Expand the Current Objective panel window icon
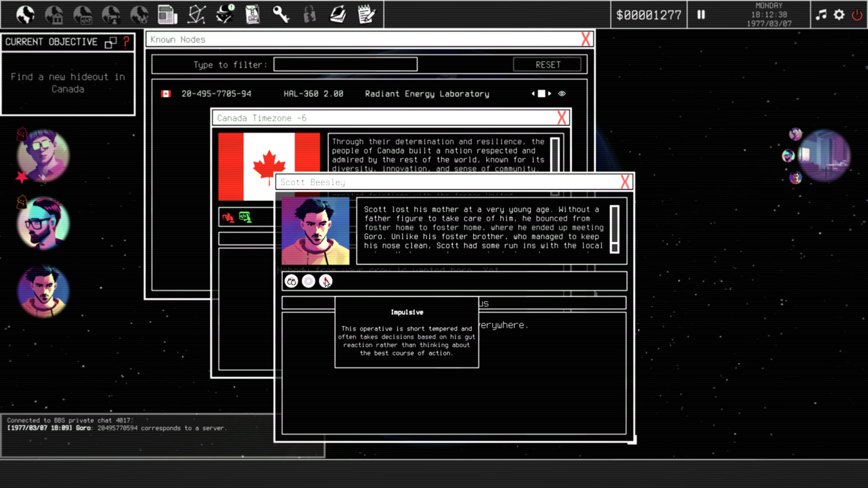Screen dimensions: 868x488 coord(110,42)
